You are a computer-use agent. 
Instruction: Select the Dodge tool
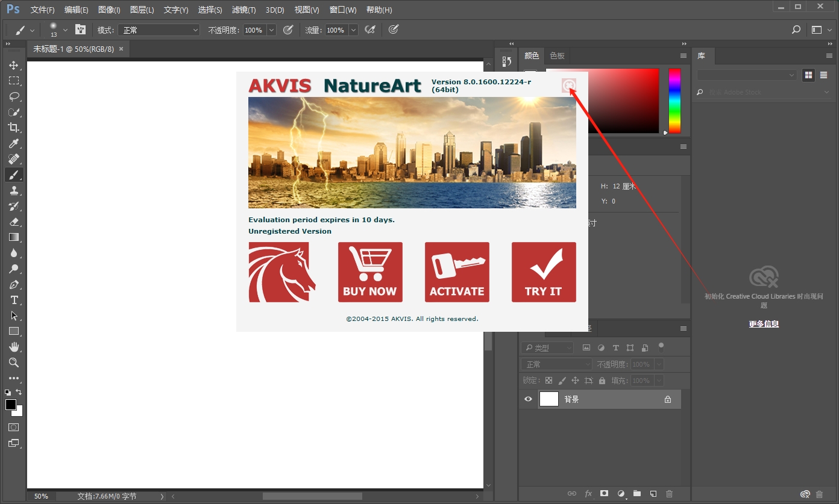[x=13, y=269]
